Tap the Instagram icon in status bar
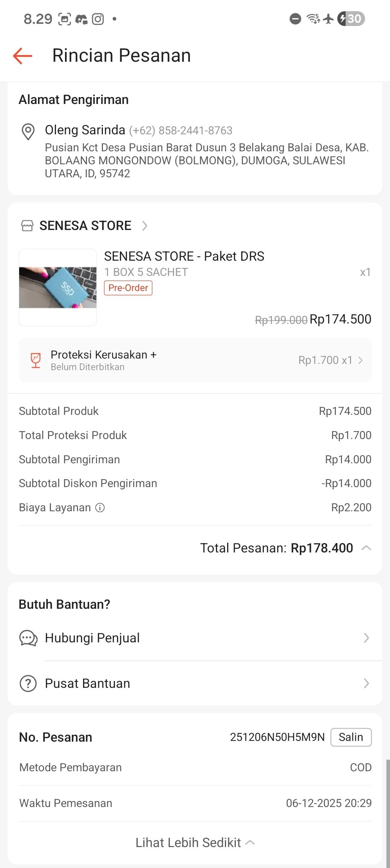The height and width of the screenshot is (868, 390). [98, 19]
